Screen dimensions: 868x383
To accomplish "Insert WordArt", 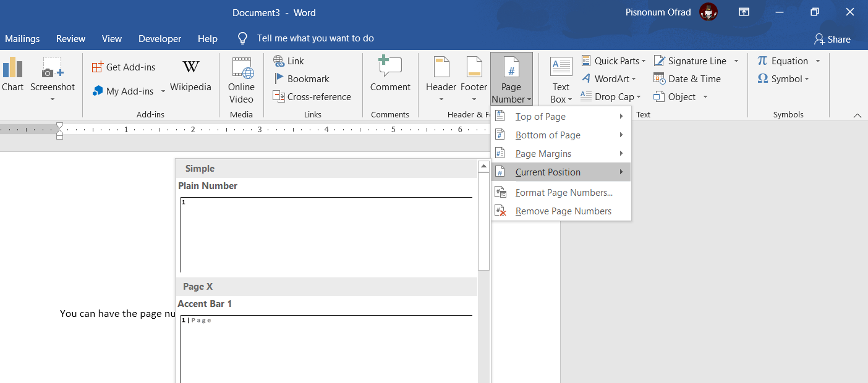I will [609, 78].
